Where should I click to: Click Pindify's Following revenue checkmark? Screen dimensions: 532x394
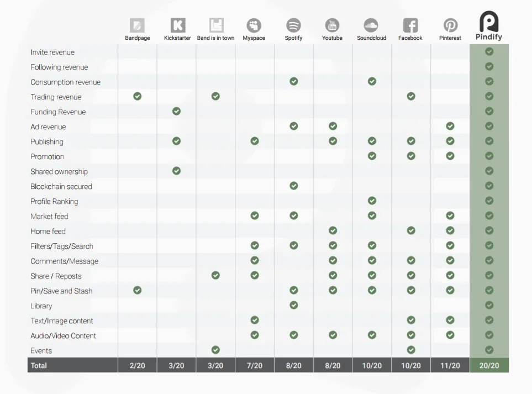(x=489, y=66)
